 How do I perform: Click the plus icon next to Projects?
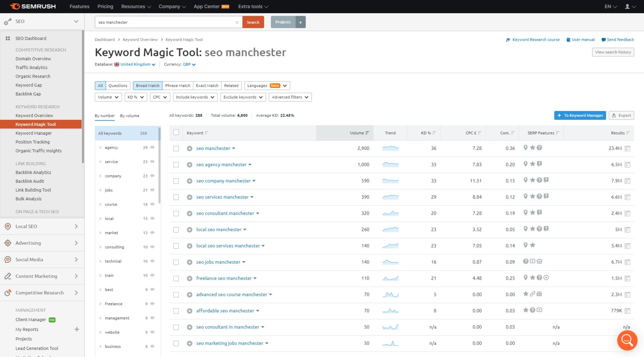pyautogui.click(x=301, y=22)
